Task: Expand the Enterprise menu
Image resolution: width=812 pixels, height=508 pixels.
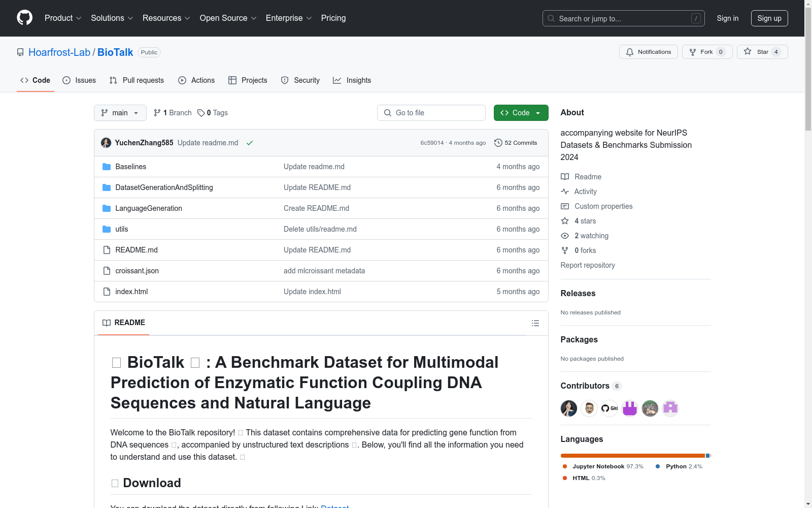Action: [x=289, y=18]
